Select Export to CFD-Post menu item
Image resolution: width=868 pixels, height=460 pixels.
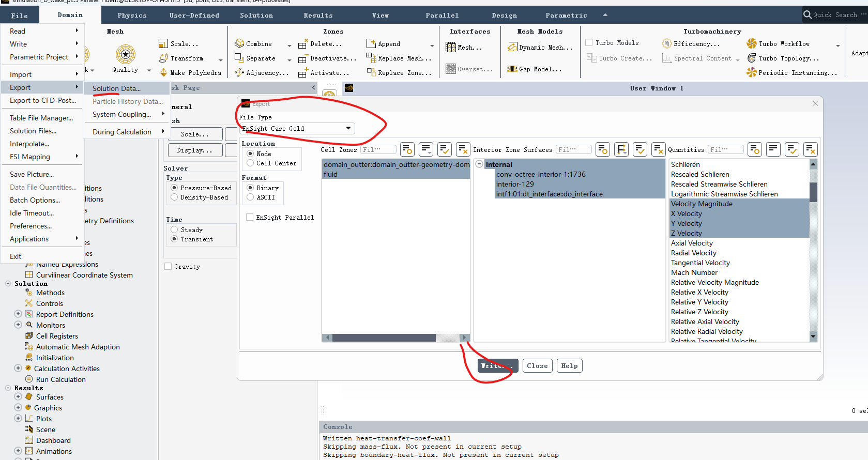click(42, 101)
